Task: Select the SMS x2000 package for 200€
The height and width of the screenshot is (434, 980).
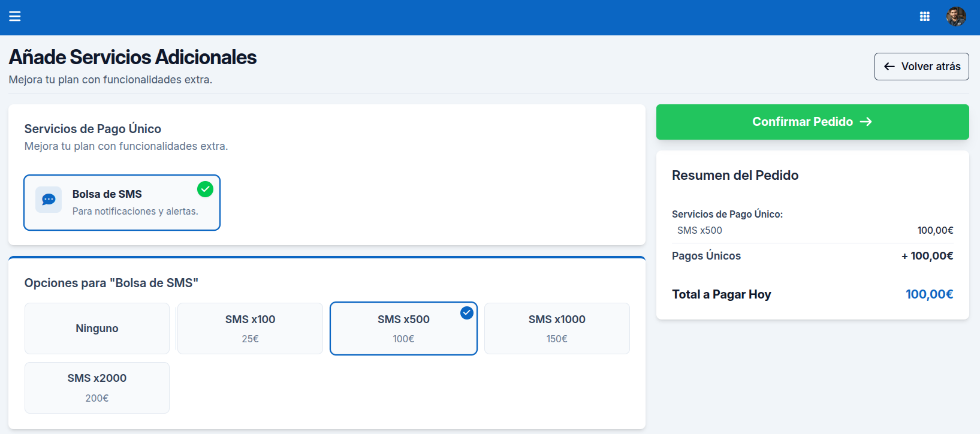Action: tap(97, 387)
